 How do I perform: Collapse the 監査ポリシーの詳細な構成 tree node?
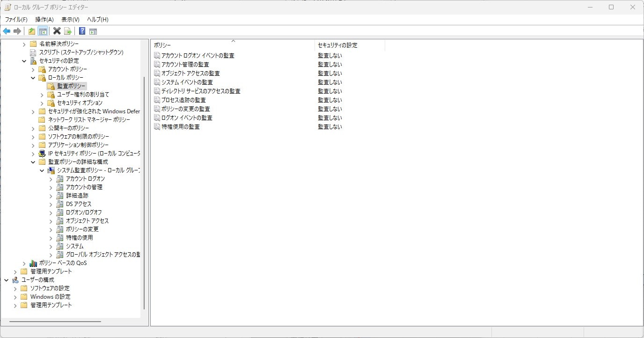click(33, 162)
